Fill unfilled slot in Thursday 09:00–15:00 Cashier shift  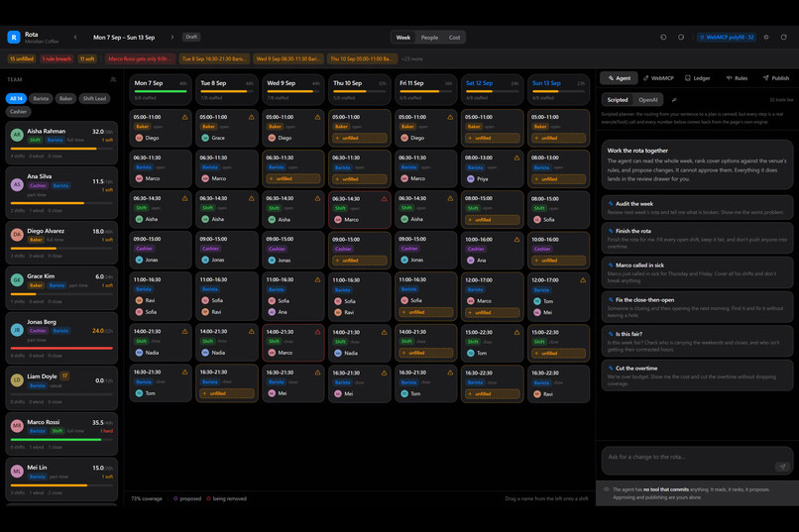pyautogui.click(x=359, y=261)
